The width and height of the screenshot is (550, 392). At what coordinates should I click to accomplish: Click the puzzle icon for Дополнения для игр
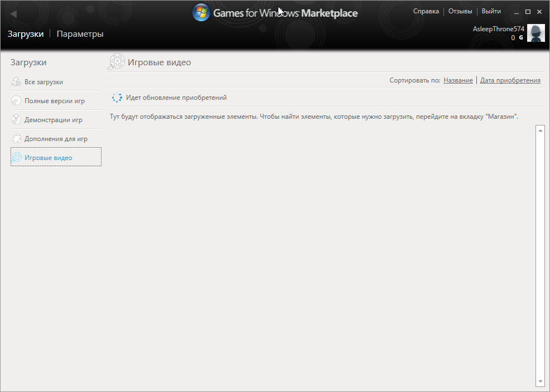[x=16, y=138]
